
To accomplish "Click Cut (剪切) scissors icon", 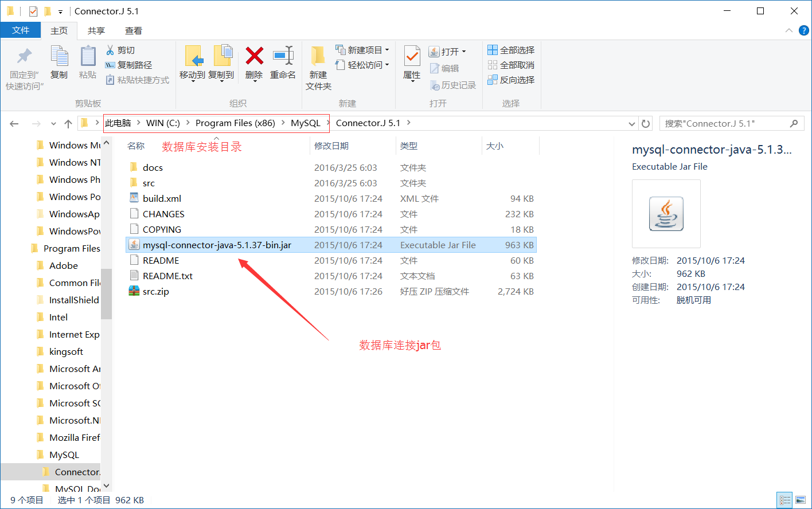I will (x=110, y=50).
